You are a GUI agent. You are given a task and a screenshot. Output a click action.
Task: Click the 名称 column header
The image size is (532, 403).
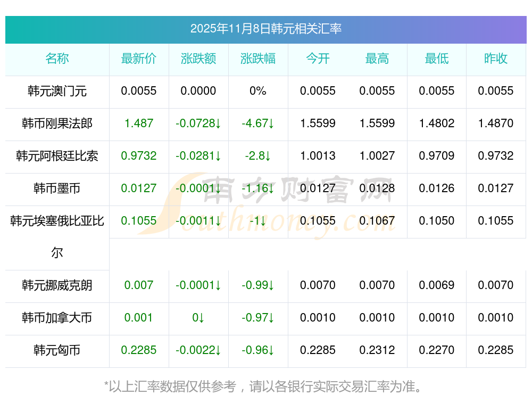click(57, 59)
